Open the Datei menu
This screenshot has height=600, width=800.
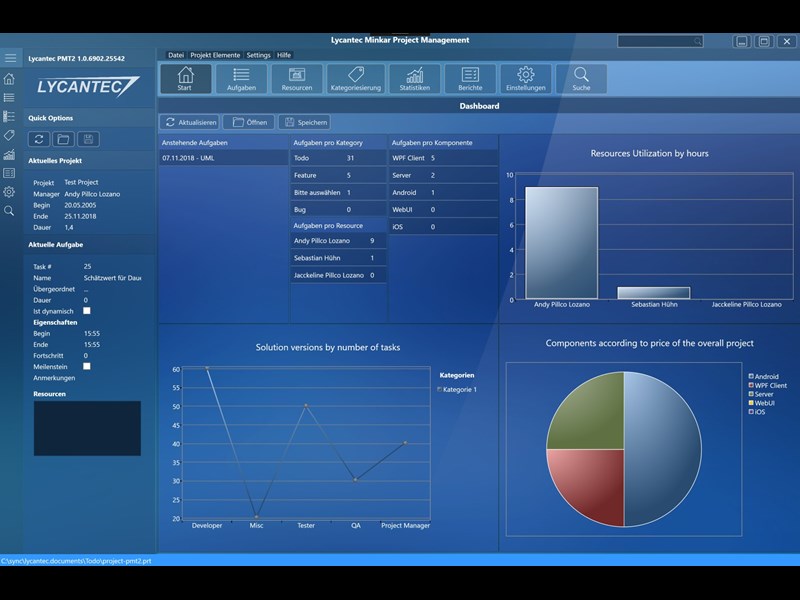click(x=176, y=55)
